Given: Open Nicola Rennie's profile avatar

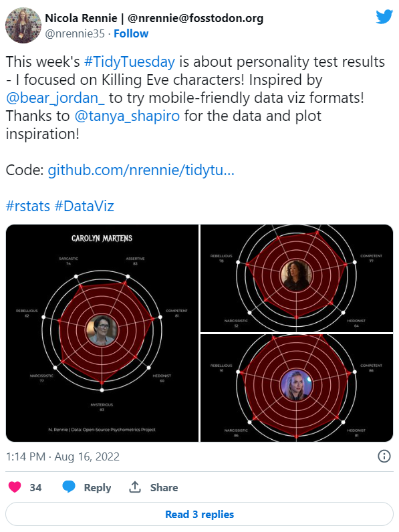Looking at the screenshot, I should (x=23, y=25).
